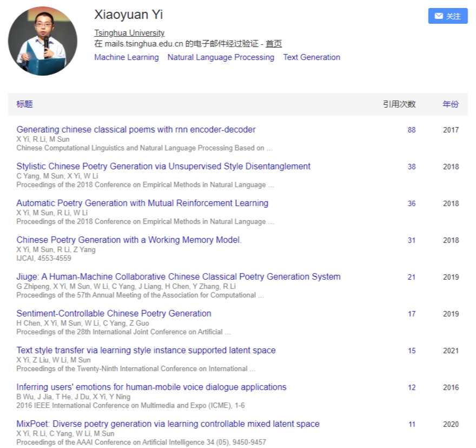This screenshot has width=476, height=448.
Task: Open Text style transfer latent space paper
Action: [x=146, y=350]
